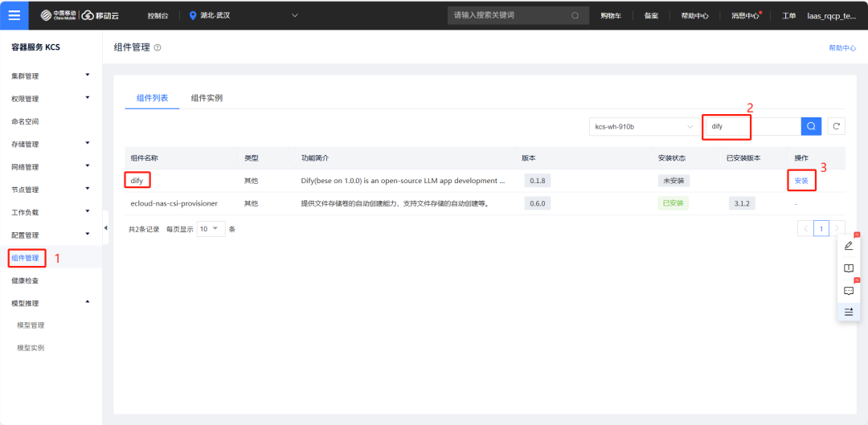Open the kcs-wh-910b cluster dropdown

click(x=642, y=126)
